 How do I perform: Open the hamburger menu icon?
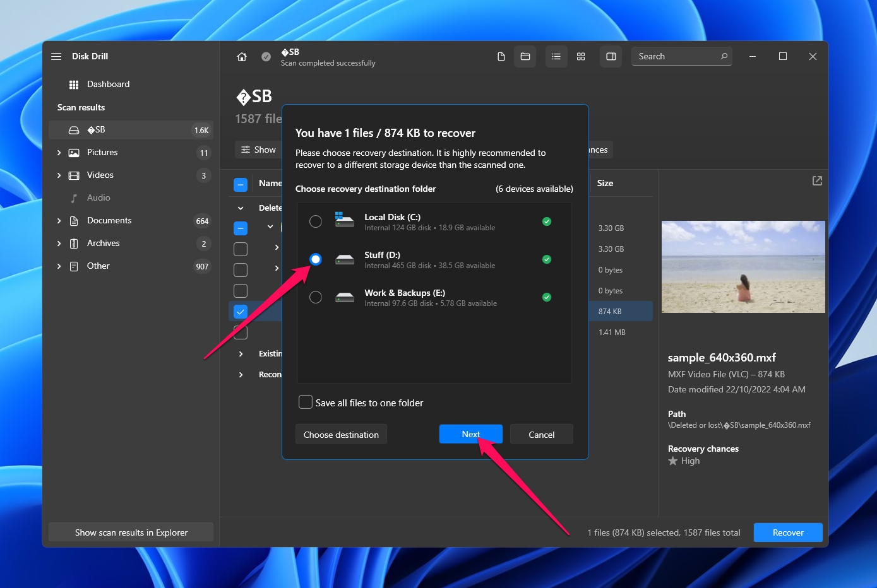tap(56, 56)
